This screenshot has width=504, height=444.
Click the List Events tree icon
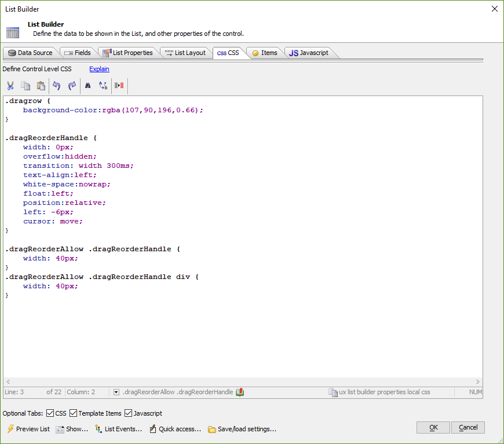tap(98, 428)
